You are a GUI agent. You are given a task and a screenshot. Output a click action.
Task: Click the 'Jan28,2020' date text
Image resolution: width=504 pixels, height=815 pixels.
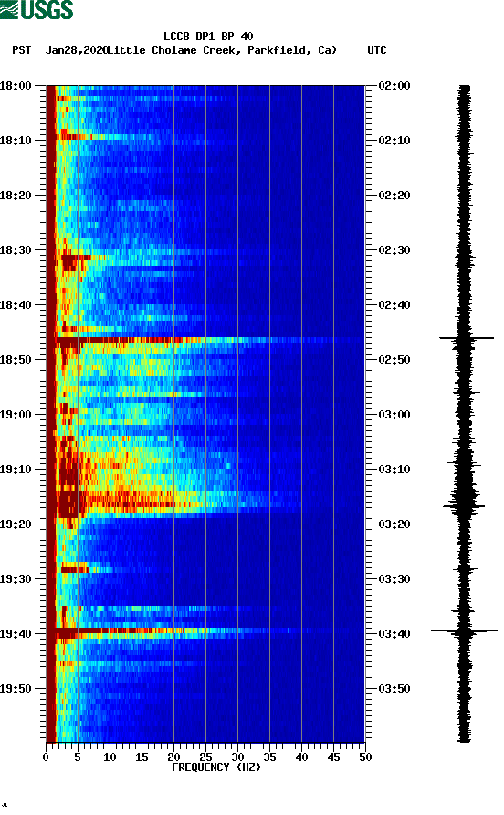(x=76, y=50)
